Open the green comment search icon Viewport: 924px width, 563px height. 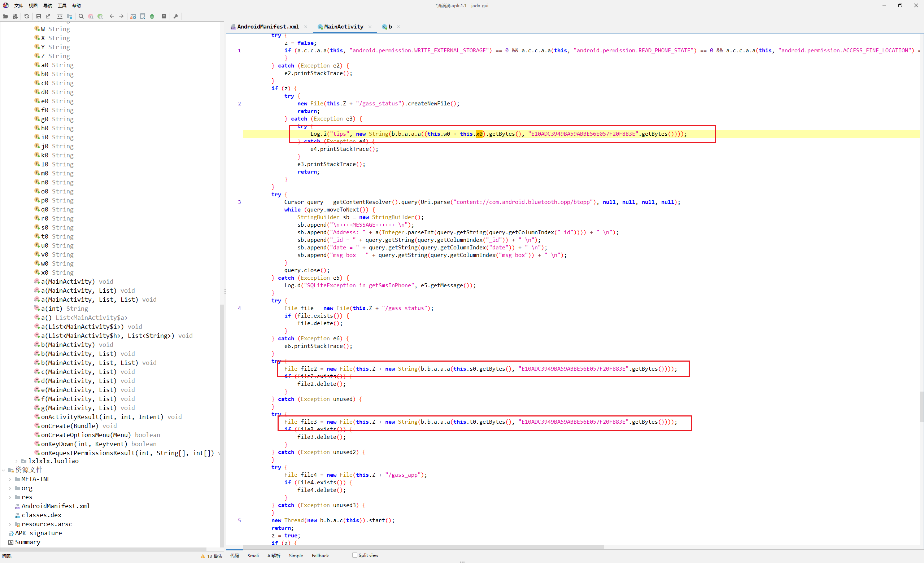(100, 16)
